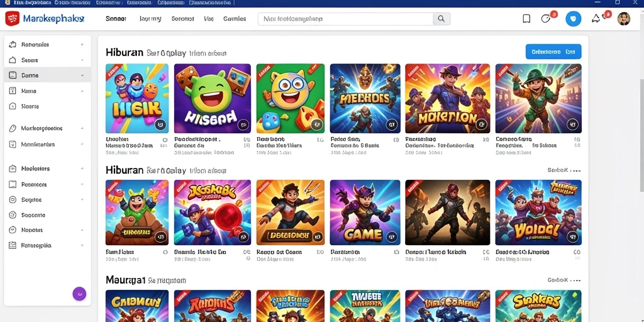Open the bell notifications icon
The image size is (644, 322).
(596, 18)
